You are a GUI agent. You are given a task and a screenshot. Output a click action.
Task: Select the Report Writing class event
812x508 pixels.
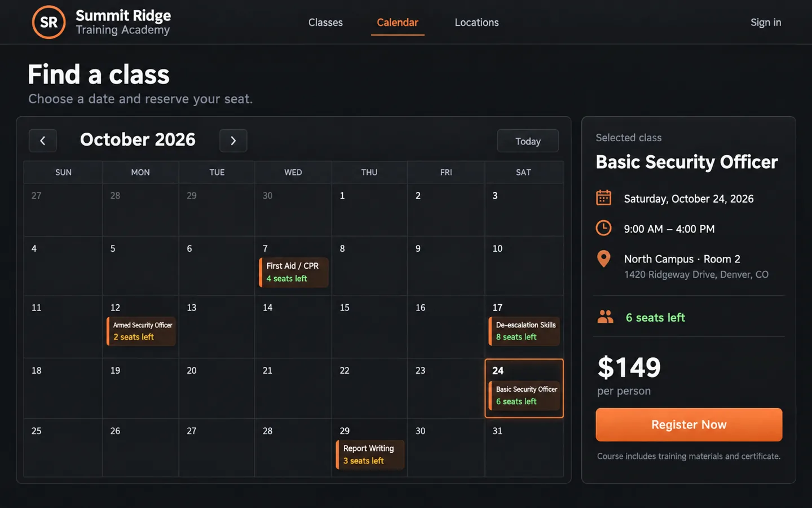click(x=370, y=454)
